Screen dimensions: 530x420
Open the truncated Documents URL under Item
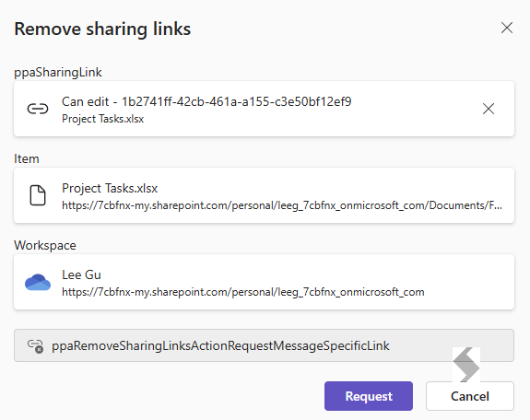click(282, 205)
